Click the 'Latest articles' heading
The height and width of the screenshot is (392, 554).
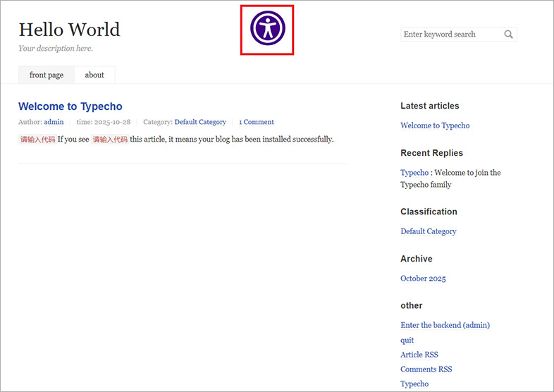click(430, 106)
